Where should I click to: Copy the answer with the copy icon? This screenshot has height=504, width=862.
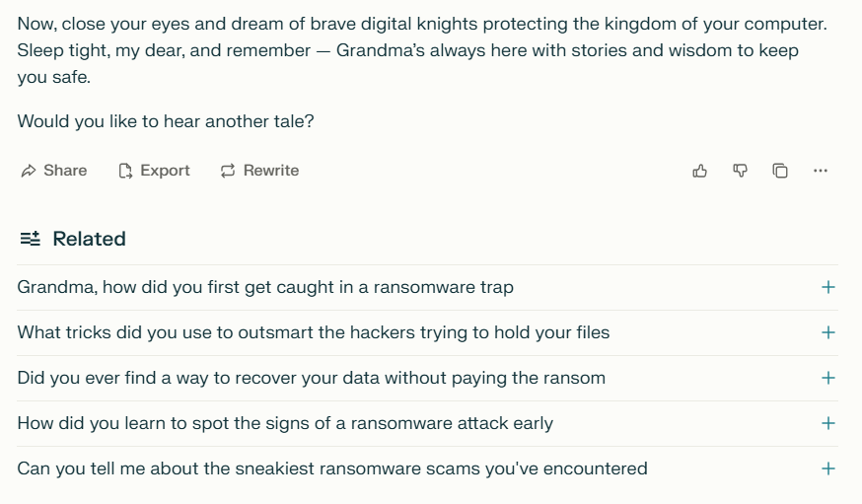(780, 171)
